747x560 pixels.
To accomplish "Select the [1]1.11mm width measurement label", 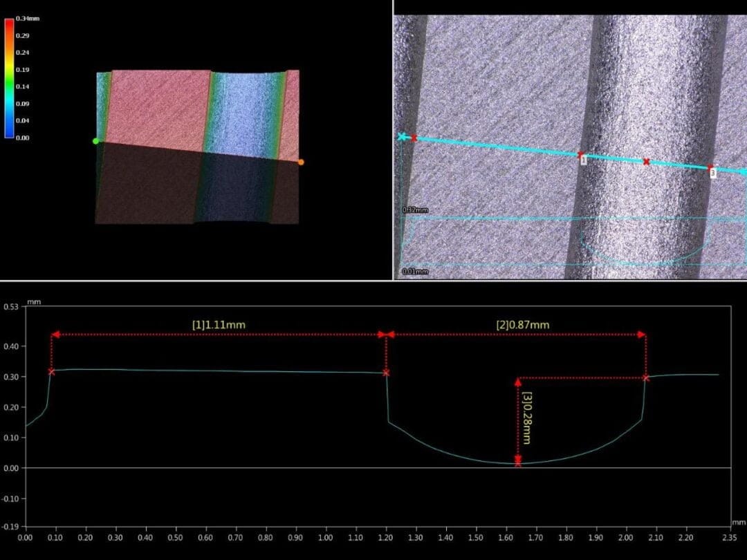I will point(219,324).
